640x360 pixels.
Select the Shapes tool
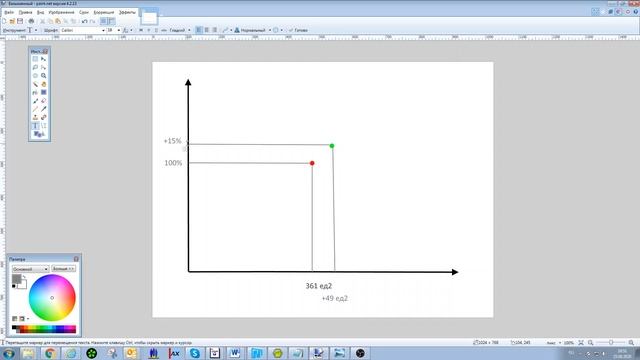tap(39, 134)
